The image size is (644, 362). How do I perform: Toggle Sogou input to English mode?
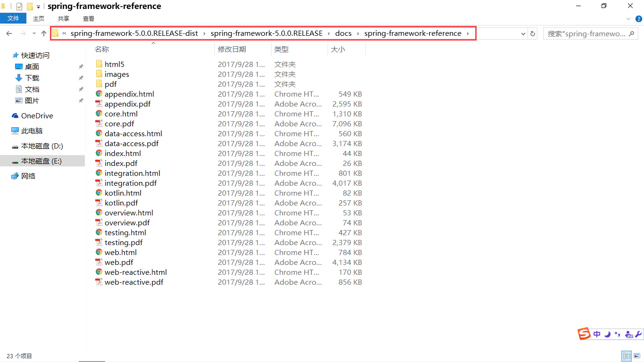pos(597,334)
